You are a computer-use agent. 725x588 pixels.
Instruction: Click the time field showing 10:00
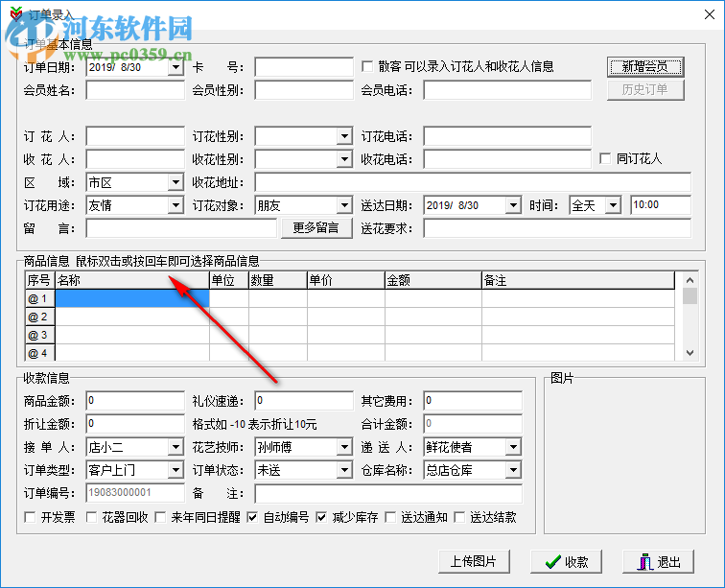[661, 205]
